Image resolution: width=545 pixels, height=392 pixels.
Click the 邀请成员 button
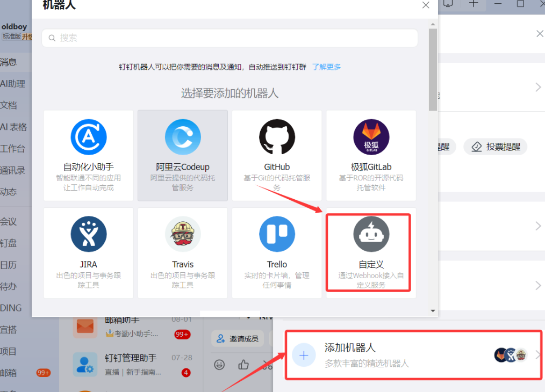coord(238,338)
